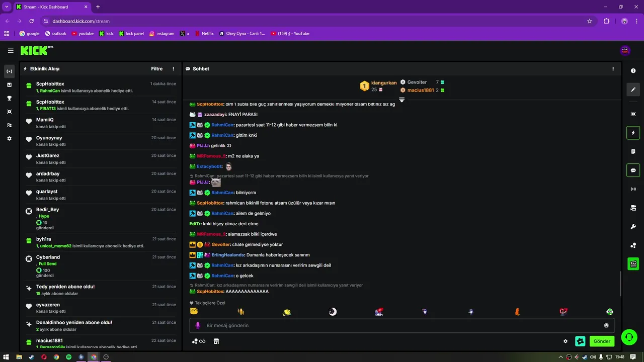This screenshot has height=362, width=644.
Task: Open a new browser tab
Action: (x=98, y=7)
